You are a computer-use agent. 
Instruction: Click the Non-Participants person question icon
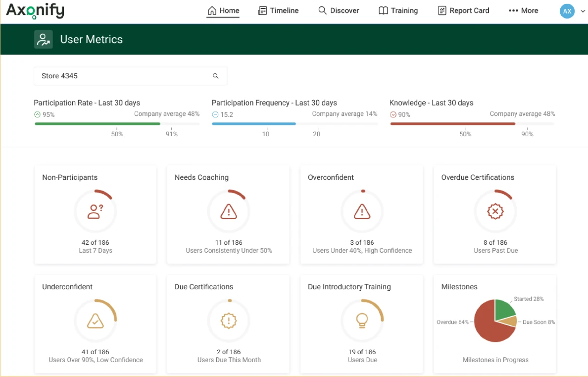(x=95, y=212)
